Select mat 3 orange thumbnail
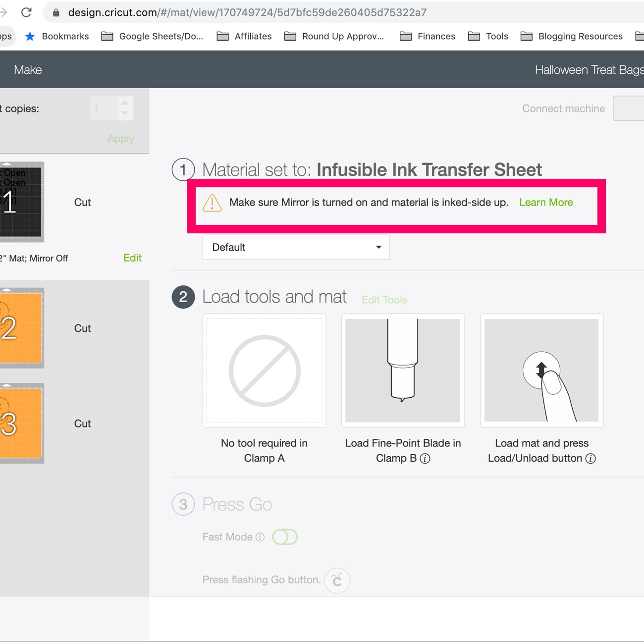644x644 pixels. 21,424
